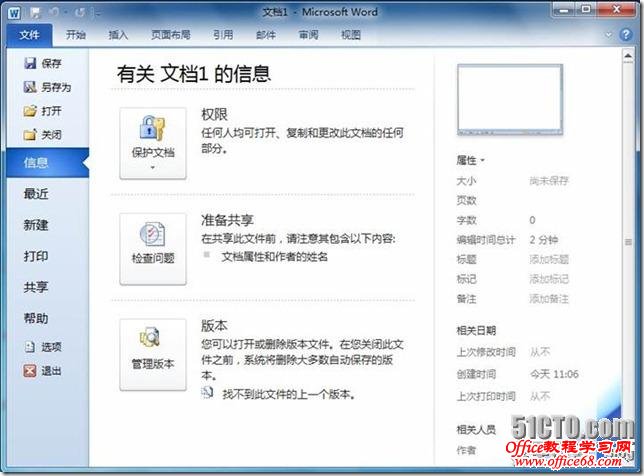Click Add Tags (添加标记) field

[549, 279]
